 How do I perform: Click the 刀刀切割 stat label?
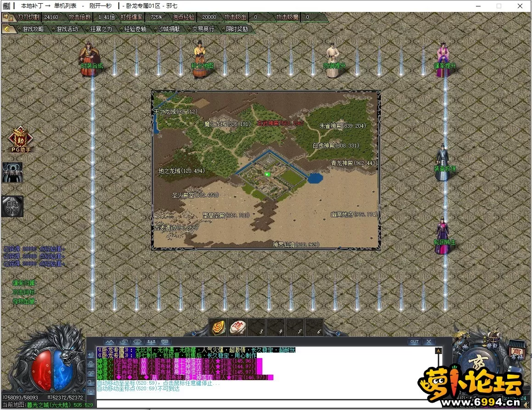click(x=28, y=17)
